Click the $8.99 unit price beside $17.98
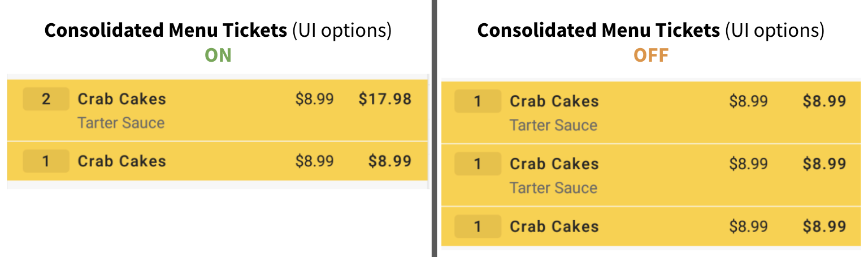The height and width of the screenshot is (257, 868). [314, 99]
